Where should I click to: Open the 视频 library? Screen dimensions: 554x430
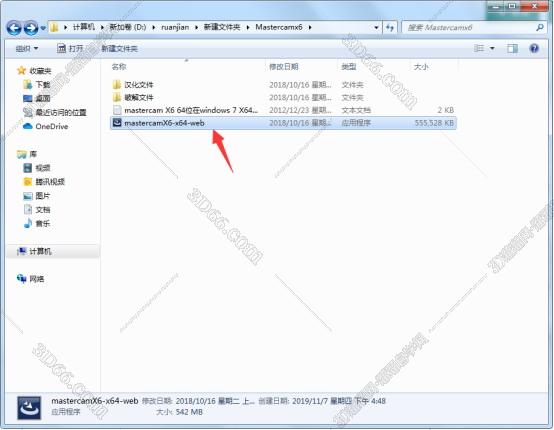point(43,168)
